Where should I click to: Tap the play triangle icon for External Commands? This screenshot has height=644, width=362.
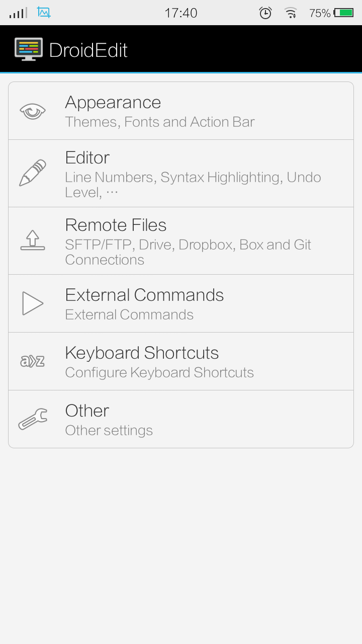coord(33,303)
